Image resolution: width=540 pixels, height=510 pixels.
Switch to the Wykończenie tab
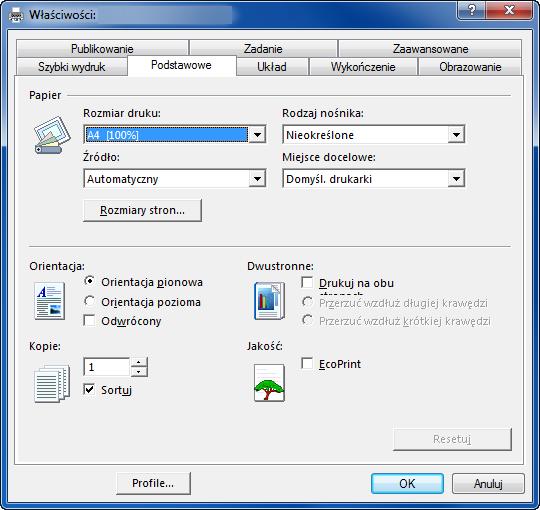click(363, 66)
